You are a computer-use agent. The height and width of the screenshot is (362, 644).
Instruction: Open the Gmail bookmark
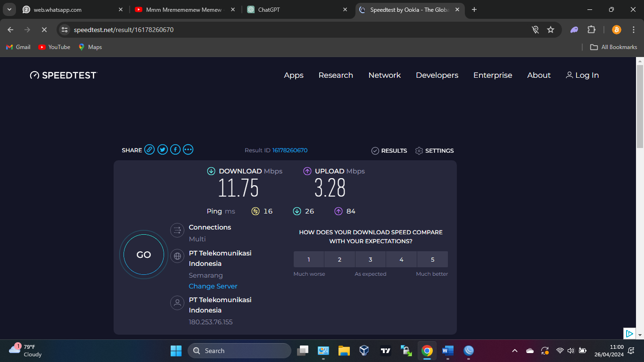[18, 47]
